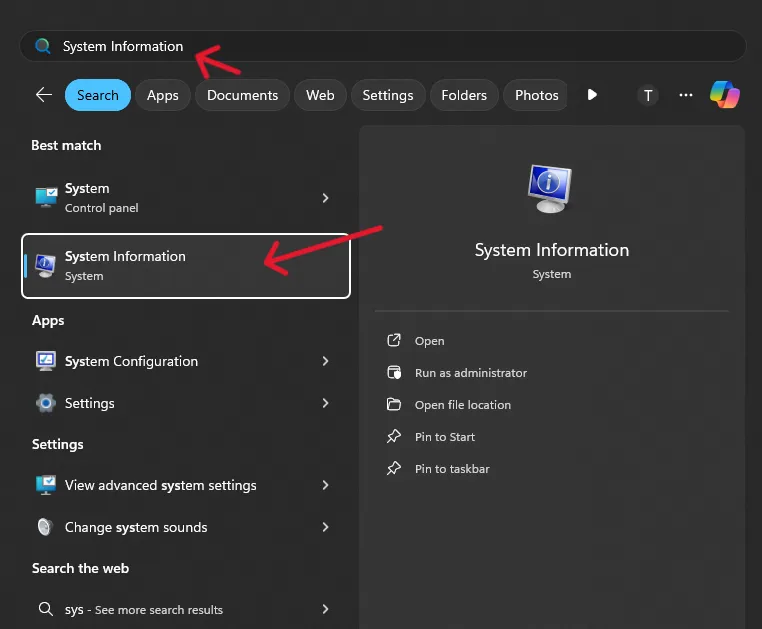Select System Information best match result
This screenshot has height=629, width=762.
186,265
